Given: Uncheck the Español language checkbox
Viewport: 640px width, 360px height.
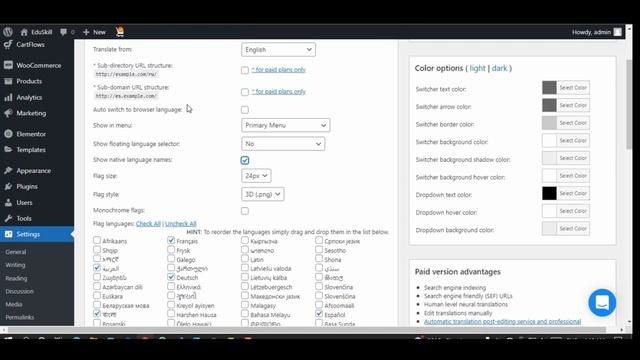Looking at the screenshot, I should [x=319, y=314].
